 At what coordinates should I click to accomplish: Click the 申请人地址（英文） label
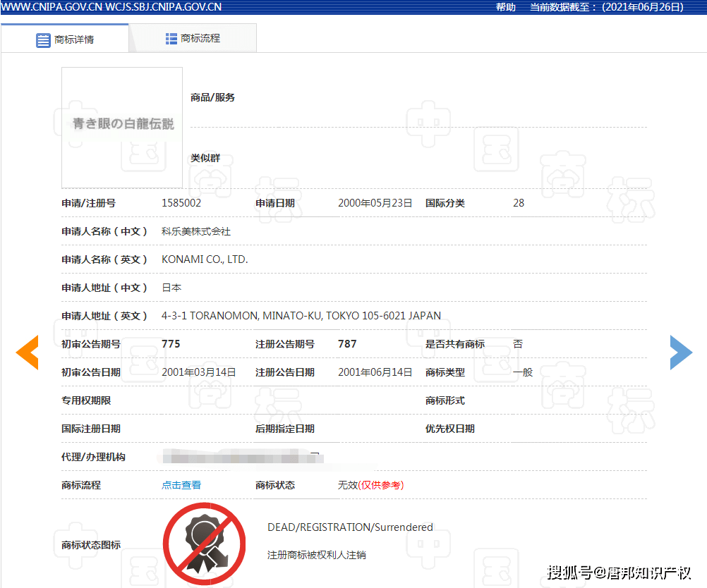tap(104, 316)
